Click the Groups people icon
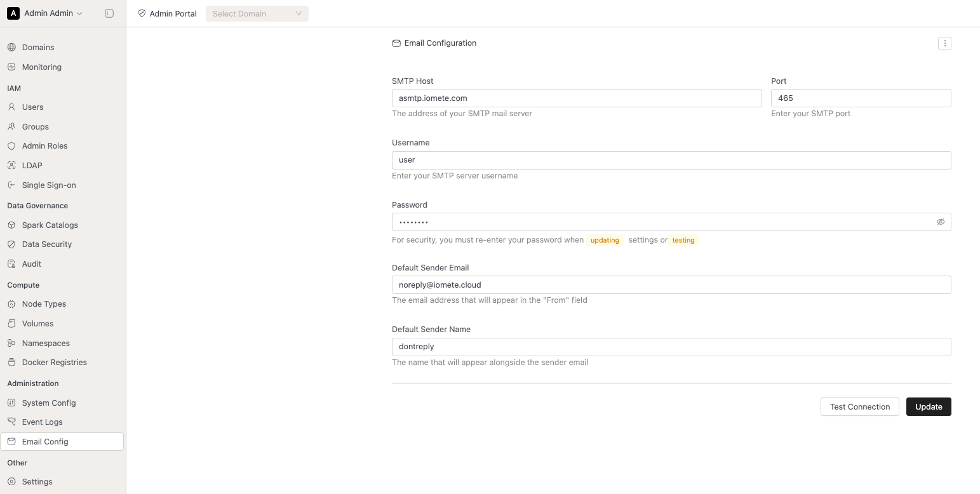 (x=11, y=127)
